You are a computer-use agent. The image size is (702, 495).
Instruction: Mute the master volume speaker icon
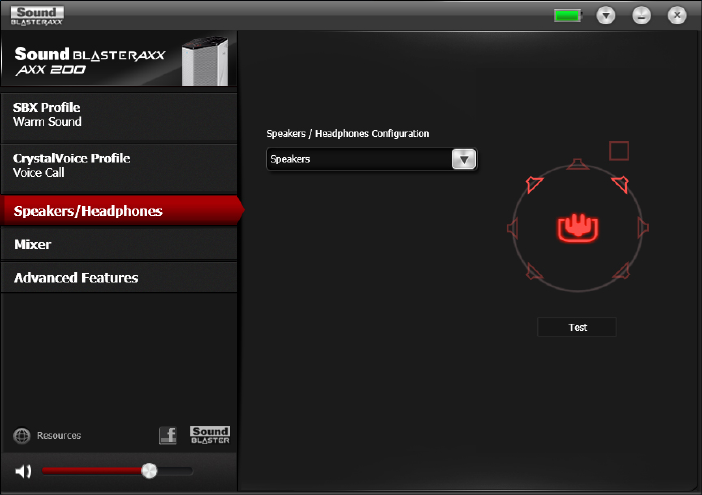click(23, 471)
